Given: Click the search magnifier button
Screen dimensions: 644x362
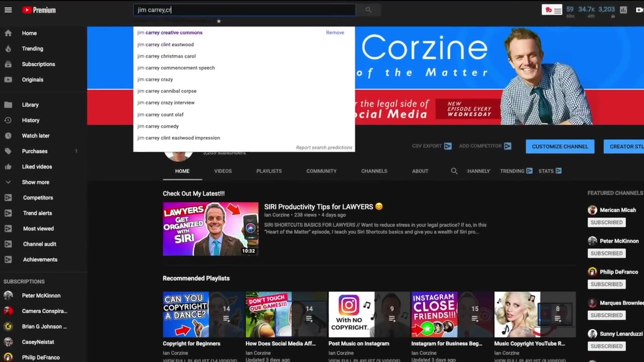Looking at the screenshot, I should click(368, 10).
